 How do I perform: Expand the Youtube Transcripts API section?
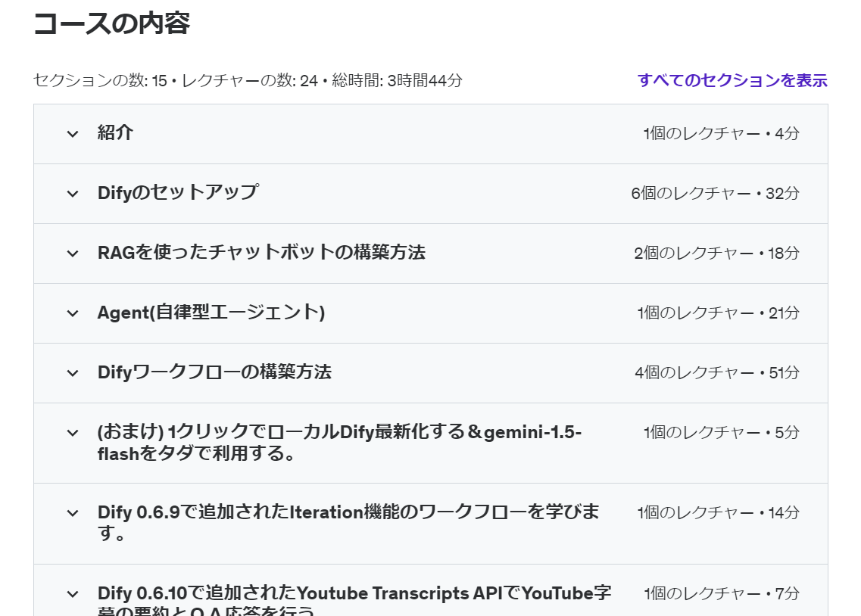[x=72, y=594]
